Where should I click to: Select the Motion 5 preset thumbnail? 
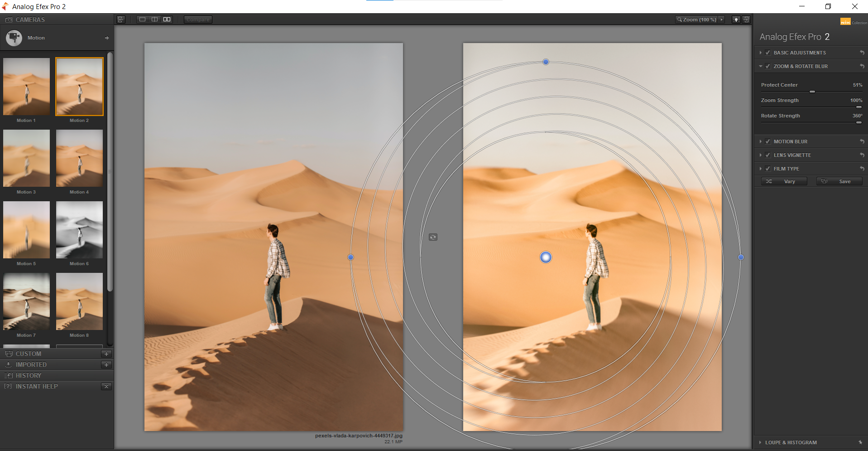click(26, 230)
